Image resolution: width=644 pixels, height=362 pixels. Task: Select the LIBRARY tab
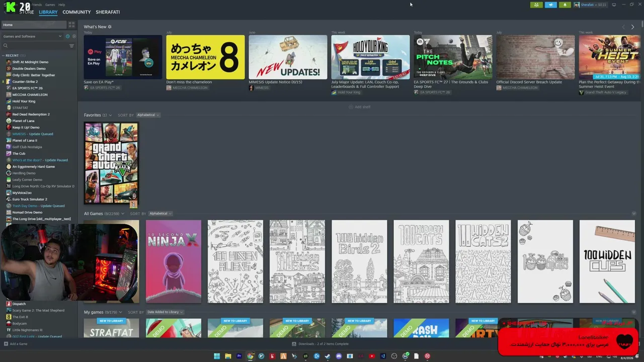click(x=48, y=12)
